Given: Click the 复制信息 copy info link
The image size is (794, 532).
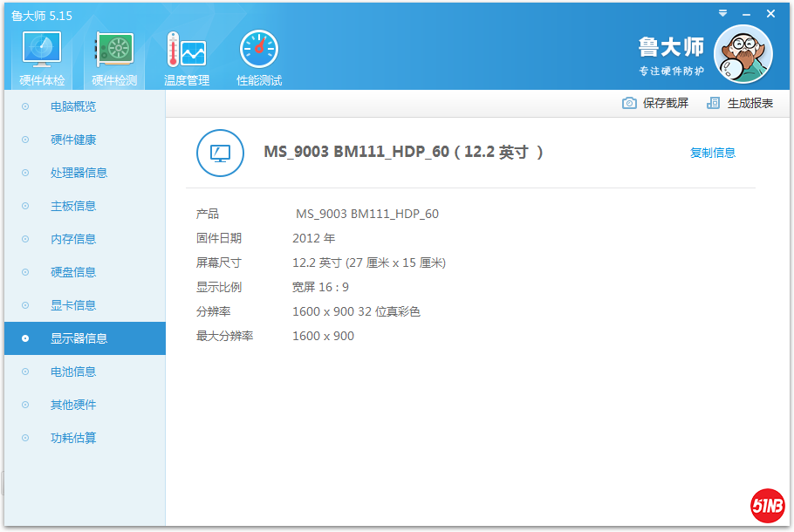Looking at the screenshot, I should pos(712,153).
